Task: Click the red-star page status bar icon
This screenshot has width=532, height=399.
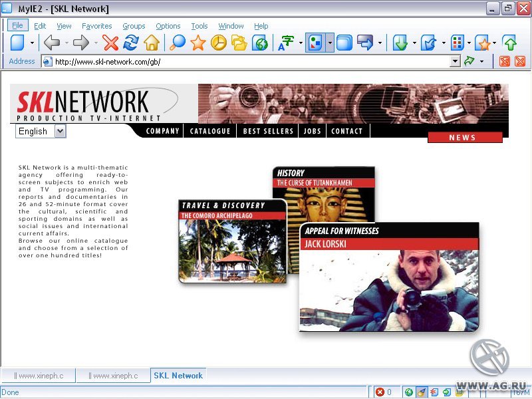Action: [x=434, y=392]
